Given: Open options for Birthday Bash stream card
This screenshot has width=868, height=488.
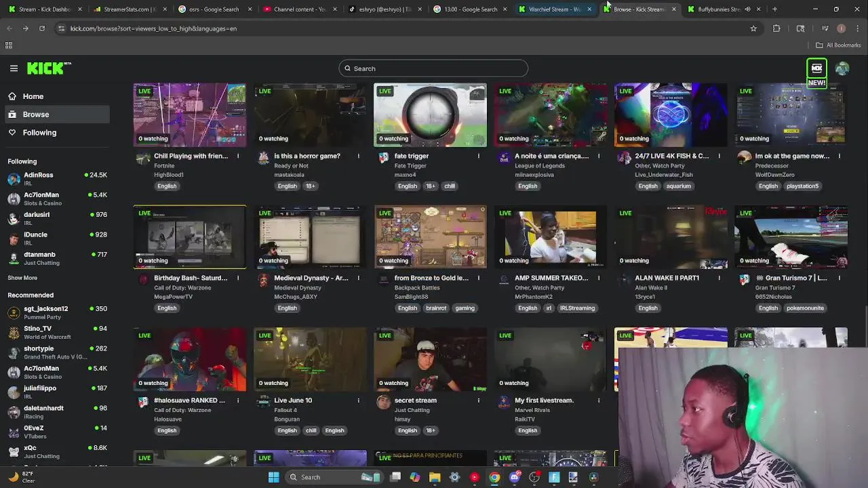Looking at the screenshot, I should coord(238,278).
